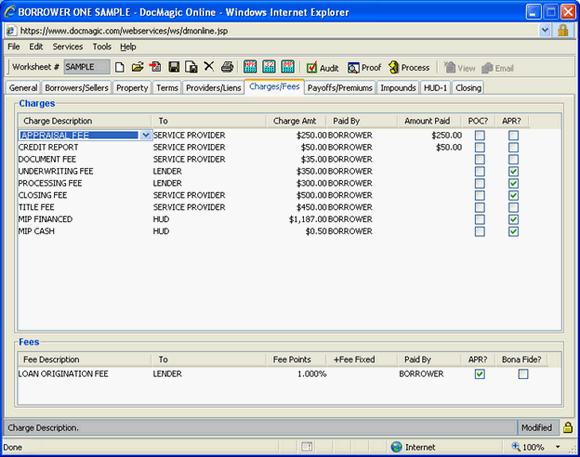580x457 pixels.
Task: Click the save-as disk and page icon
Action: 191,67
